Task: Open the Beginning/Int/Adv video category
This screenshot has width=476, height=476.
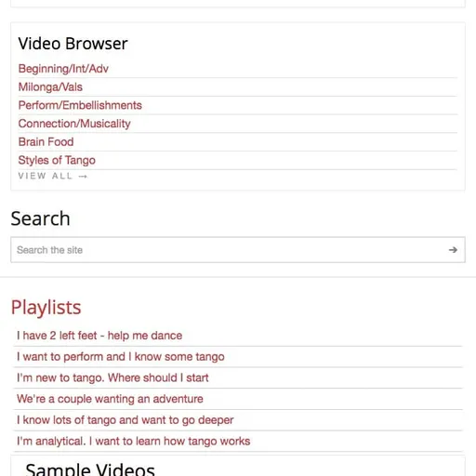Action: coord(63,69)
